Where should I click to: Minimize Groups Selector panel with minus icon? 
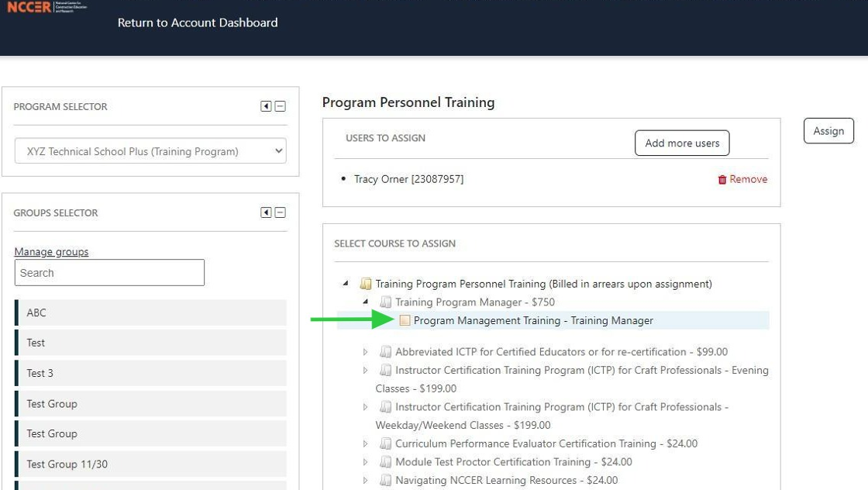tap(281, 212)
